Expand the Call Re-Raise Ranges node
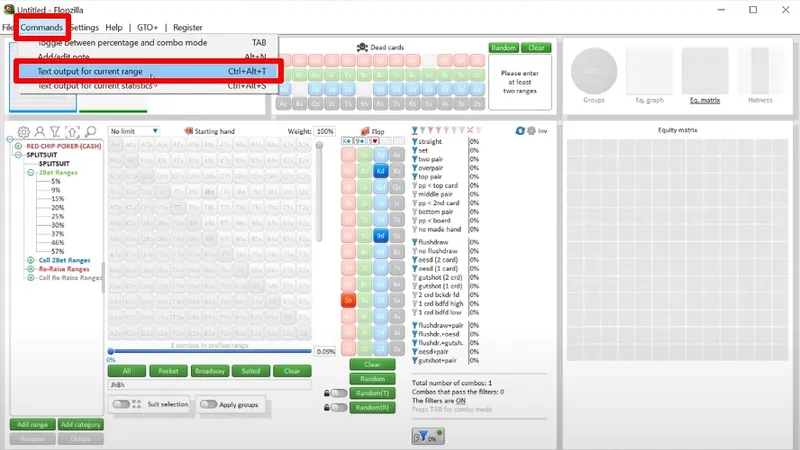 [31, 278]
